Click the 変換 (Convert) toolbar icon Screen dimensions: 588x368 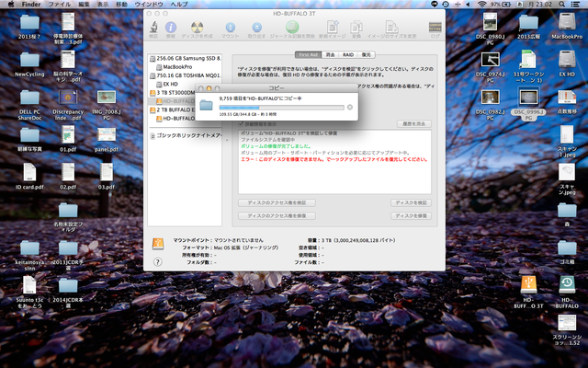pos(356,28)
